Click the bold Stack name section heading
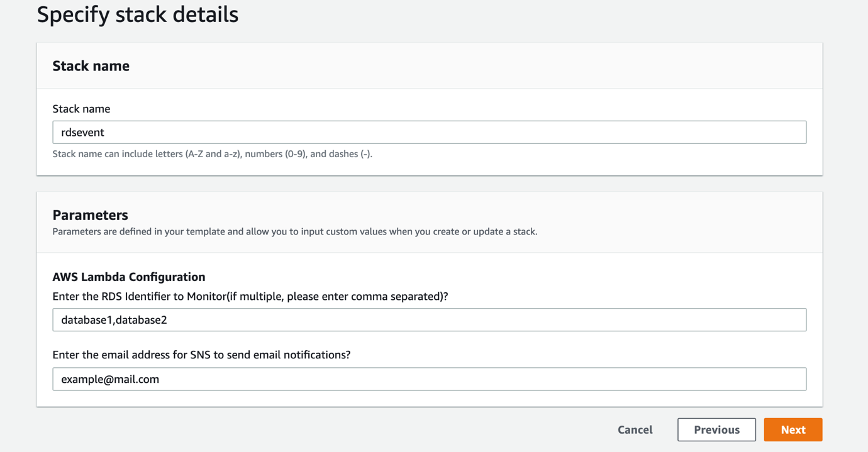Image resolution: width=868 pixels, height=452 pixels. [91, 66]
